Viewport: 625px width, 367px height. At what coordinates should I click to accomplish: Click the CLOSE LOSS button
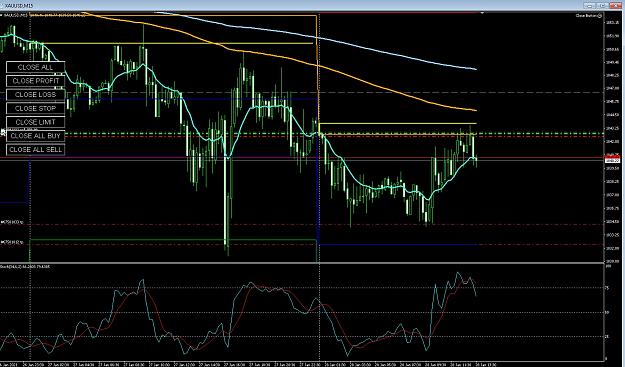35,95
